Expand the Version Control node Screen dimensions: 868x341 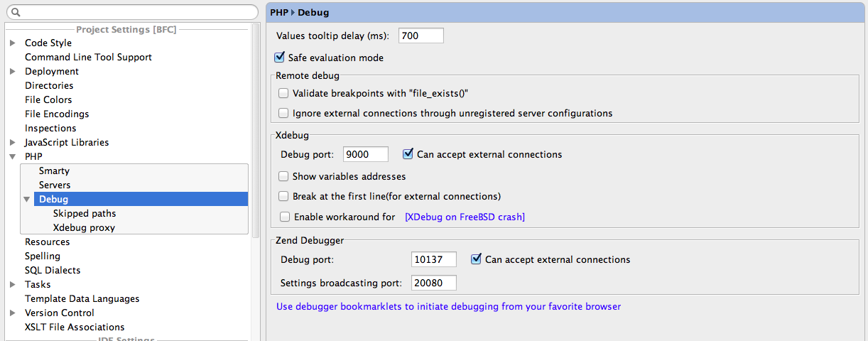tap(13, 313)
